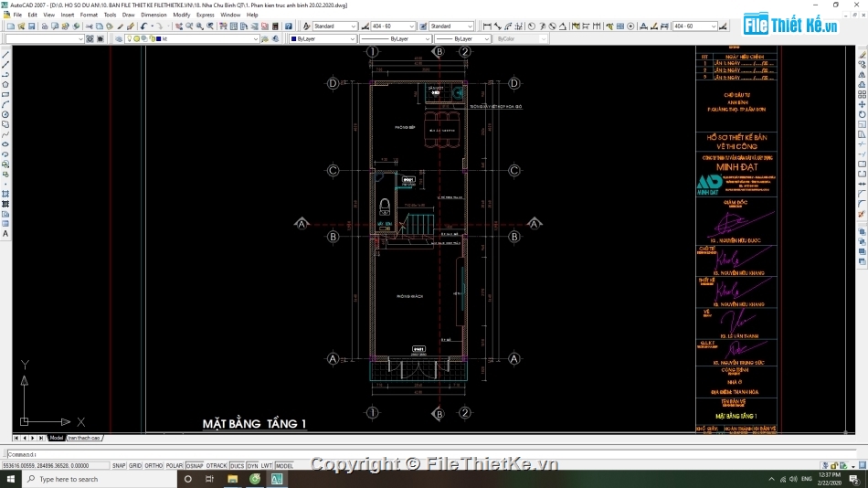Click the Plot (print) icon
Screen dimensions: 868x488
tap(45, 26)
